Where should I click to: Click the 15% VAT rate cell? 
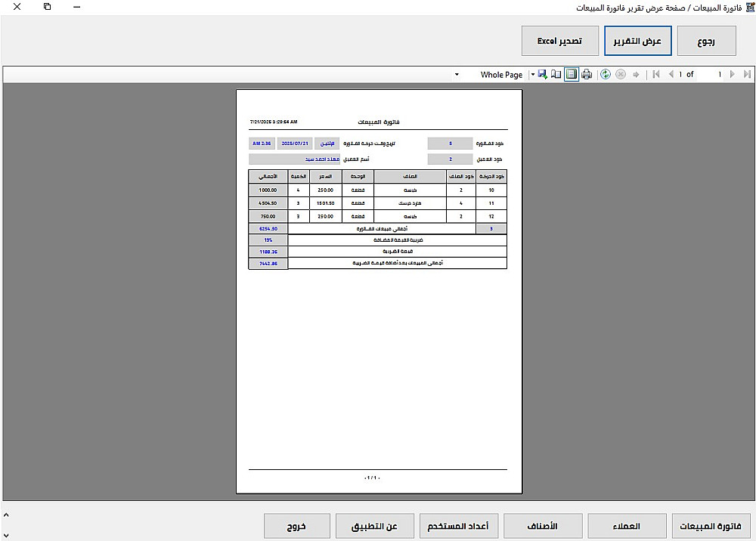[268, 240]
